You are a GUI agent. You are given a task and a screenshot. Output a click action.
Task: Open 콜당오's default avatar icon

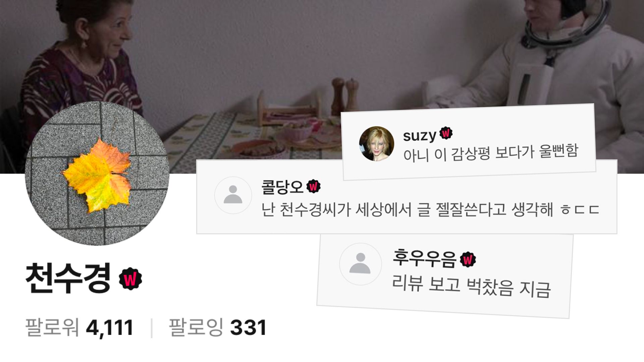pos(233,195)
